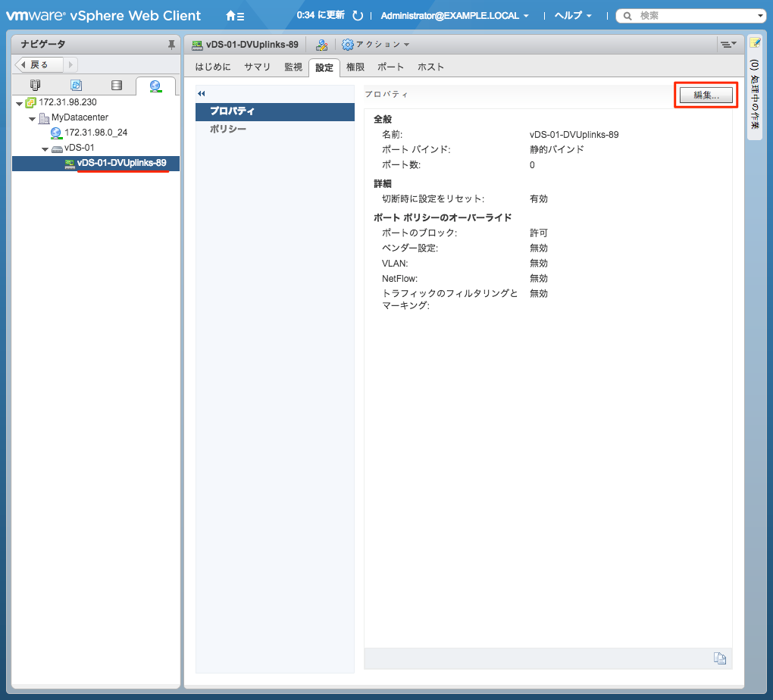Switch to the ホスト tab

(430, 67)
